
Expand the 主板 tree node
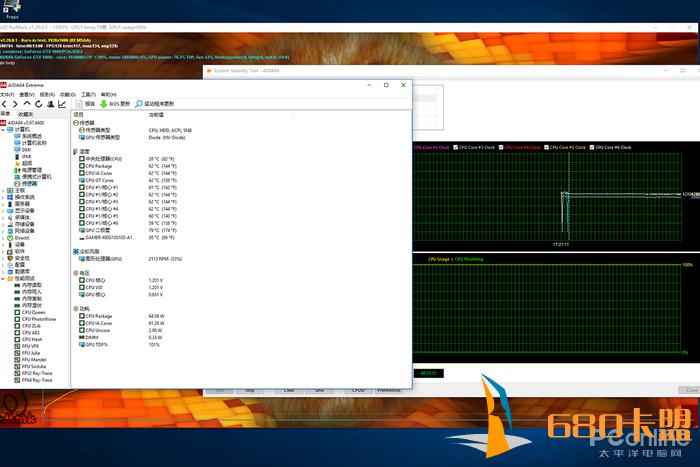tap(3, 191)
